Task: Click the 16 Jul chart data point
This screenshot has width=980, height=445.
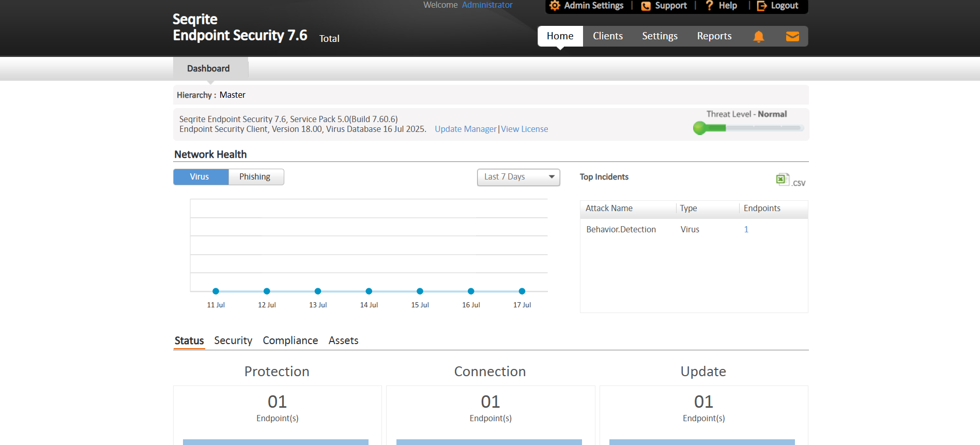Action: click(471, 291)
